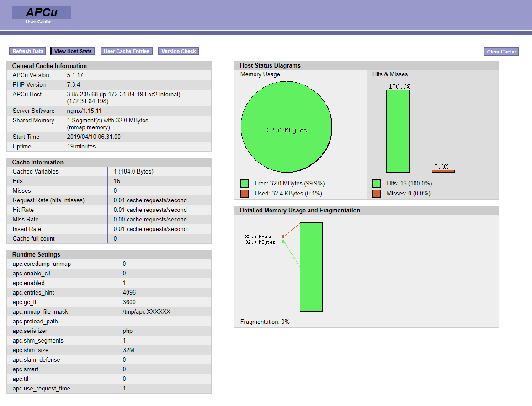Click the APCu logo link

click(42, 13)
